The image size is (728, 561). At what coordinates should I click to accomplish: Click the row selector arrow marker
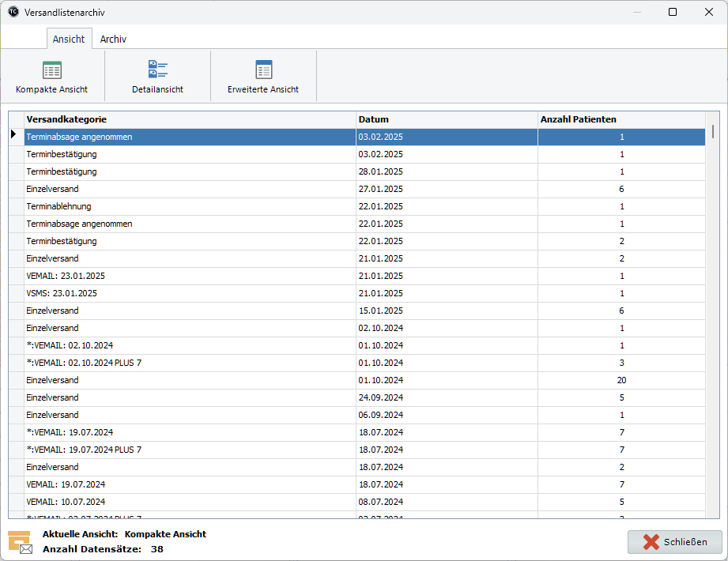14,136
